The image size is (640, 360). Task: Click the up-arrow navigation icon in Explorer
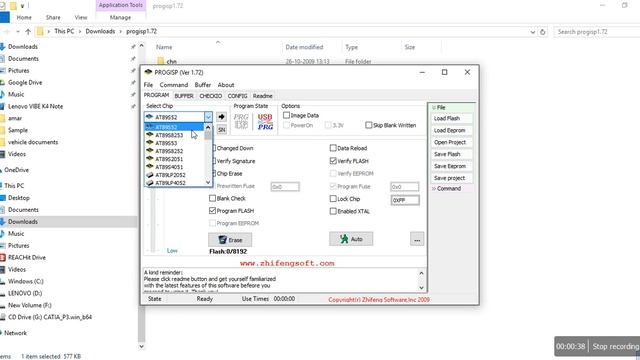28,31
